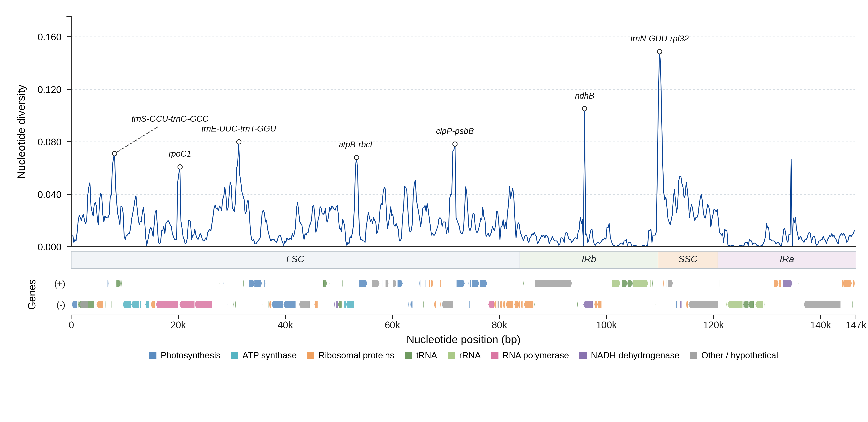Select the rpoC1 annotation label
868x422 pixels.
coord(180,154)
